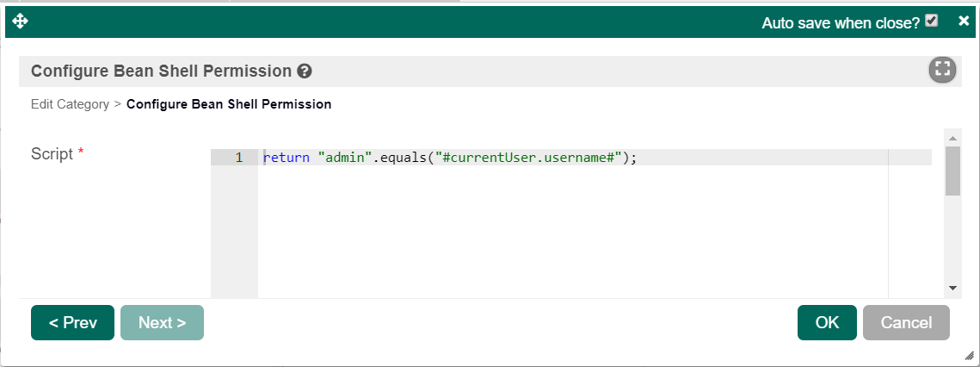Click the empty editor area below line 1
Image resolution: width=980 pixels, height=367 pixels.
(x=568, y=233)
